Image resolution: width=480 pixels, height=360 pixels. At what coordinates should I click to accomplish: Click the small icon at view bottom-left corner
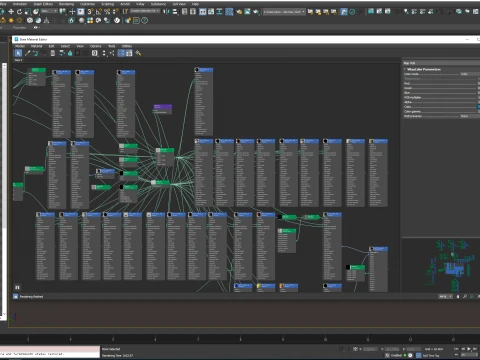[x=17, y=287]
